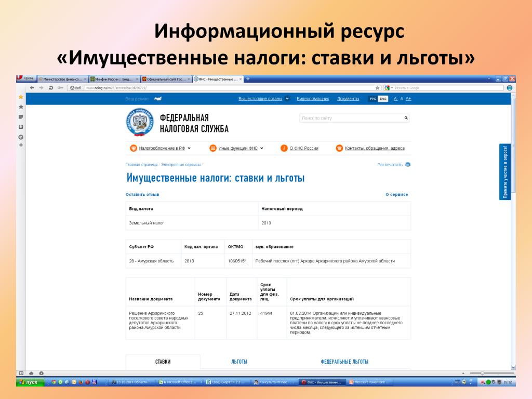Click the ОКТМО value 10605151

(x=237, y=261)
